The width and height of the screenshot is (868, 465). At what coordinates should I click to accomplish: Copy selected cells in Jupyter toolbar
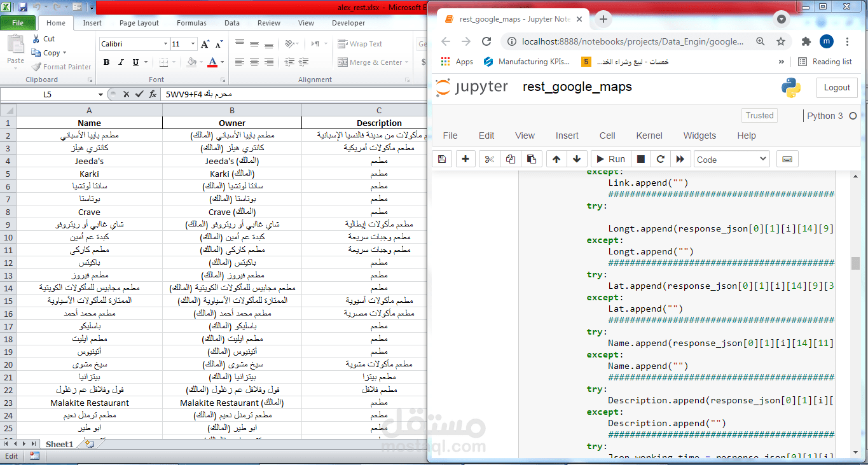point(510,159)
